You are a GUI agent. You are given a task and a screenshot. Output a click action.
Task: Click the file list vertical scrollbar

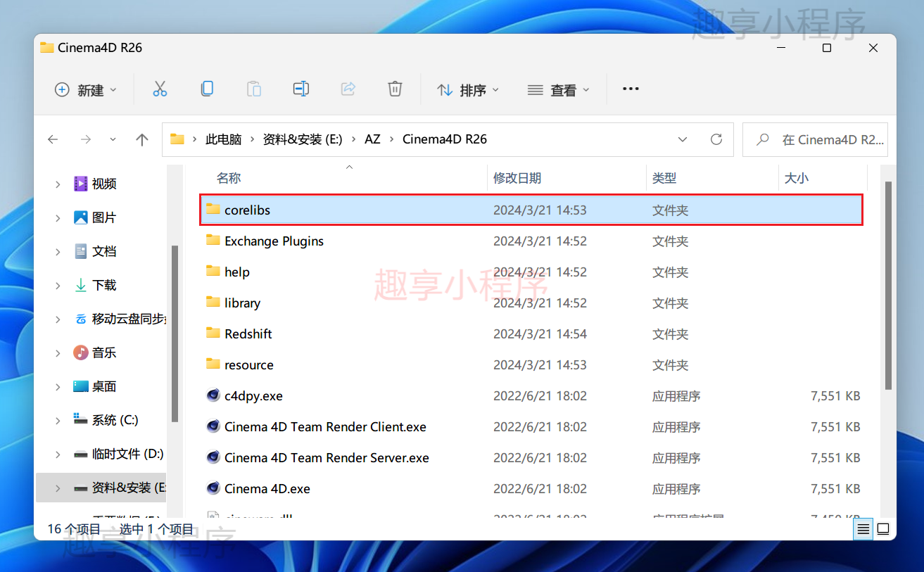(x=888, y=285)
